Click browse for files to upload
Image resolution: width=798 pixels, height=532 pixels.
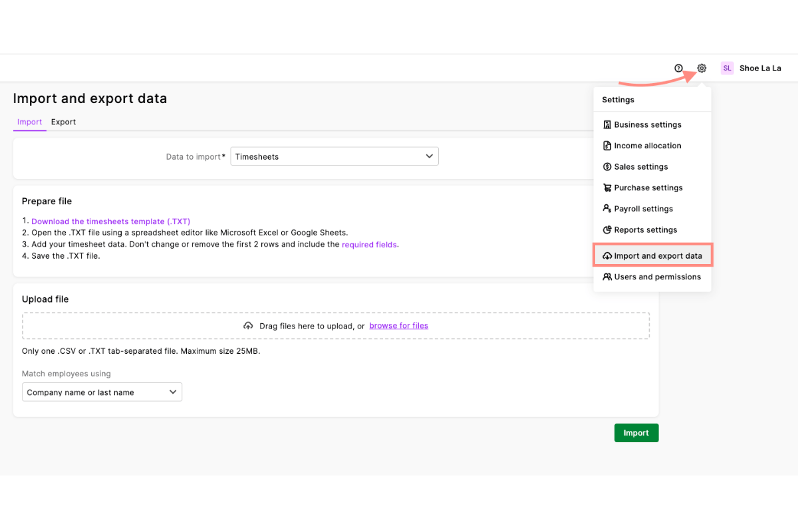click(398, 326)
